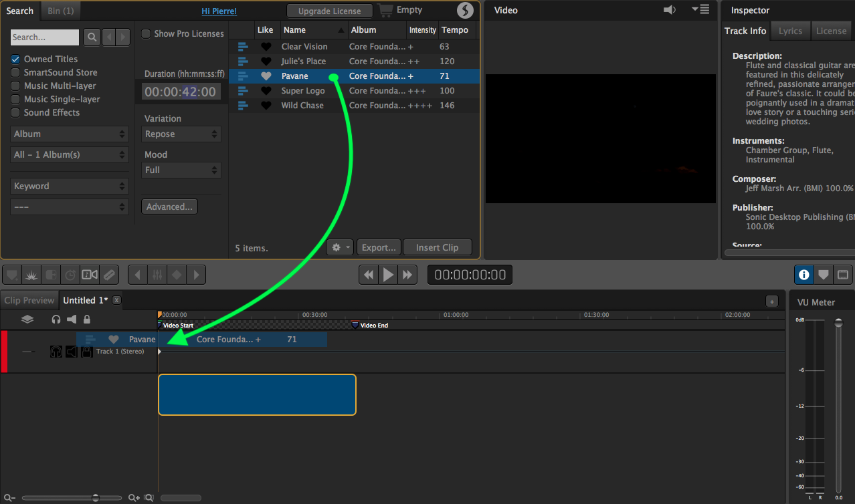855x504 pixels.
Task: Open the SmartSound logo icon
Action: coord(465,10)
